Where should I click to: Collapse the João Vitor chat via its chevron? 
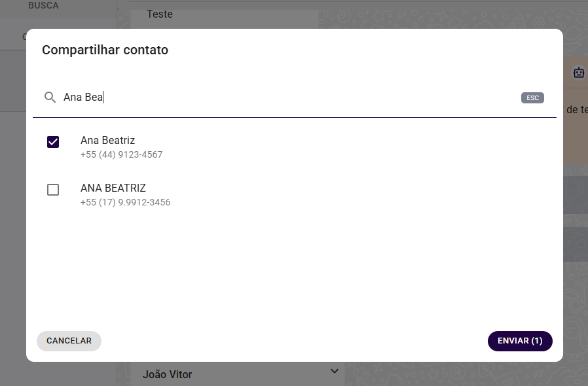click(x=334, y=371)
